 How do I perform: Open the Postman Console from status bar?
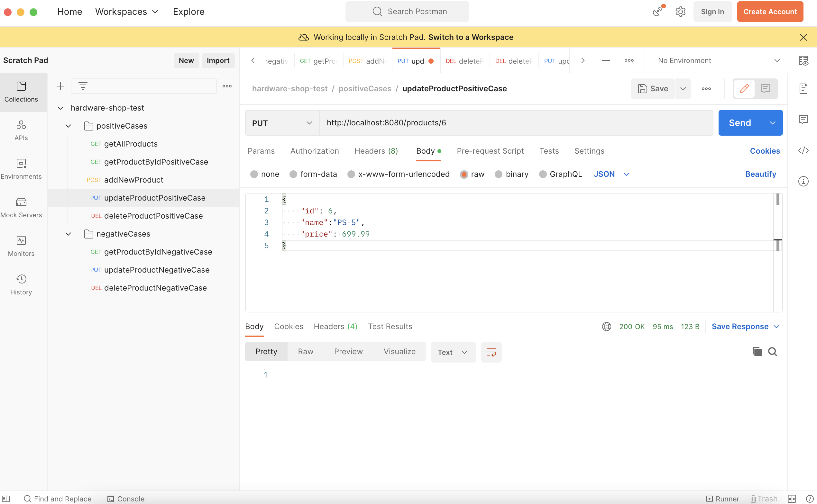125,499
